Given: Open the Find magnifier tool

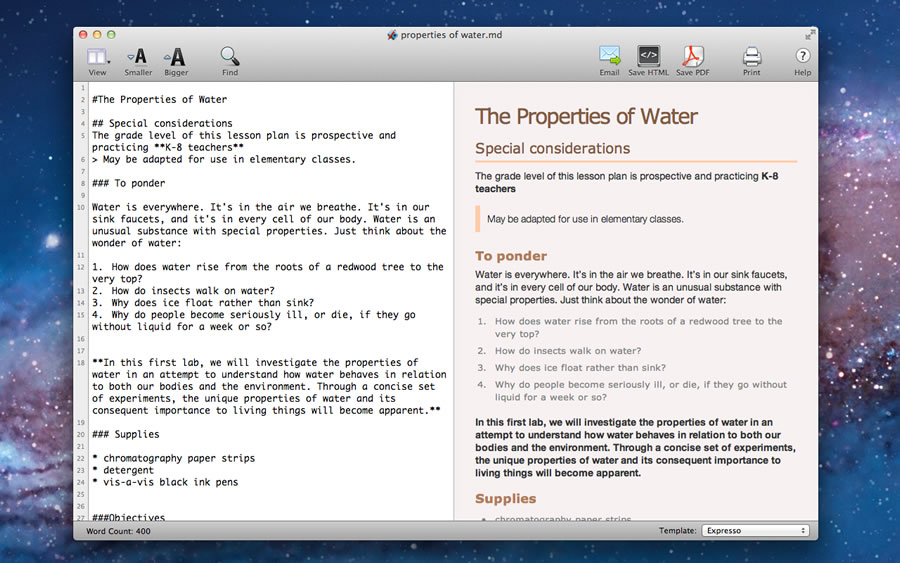Looking at the screenshot, I should click(230, 57).
